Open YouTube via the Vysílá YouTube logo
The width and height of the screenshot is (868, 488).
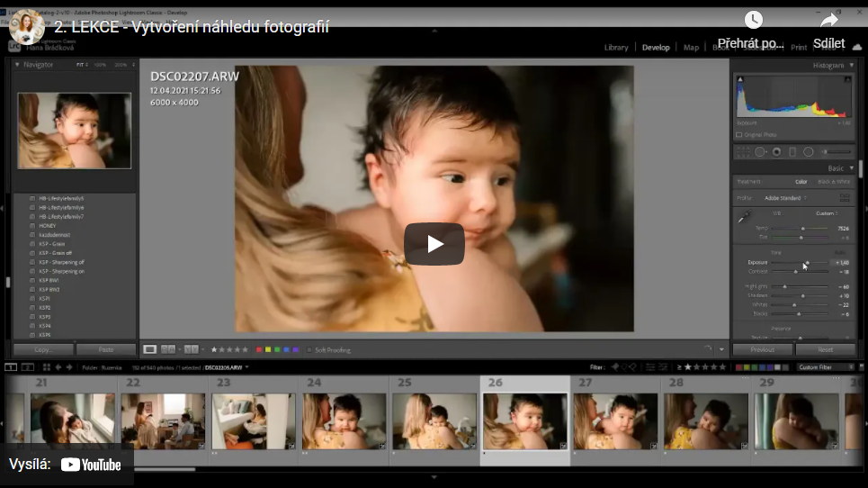(91, 465)
